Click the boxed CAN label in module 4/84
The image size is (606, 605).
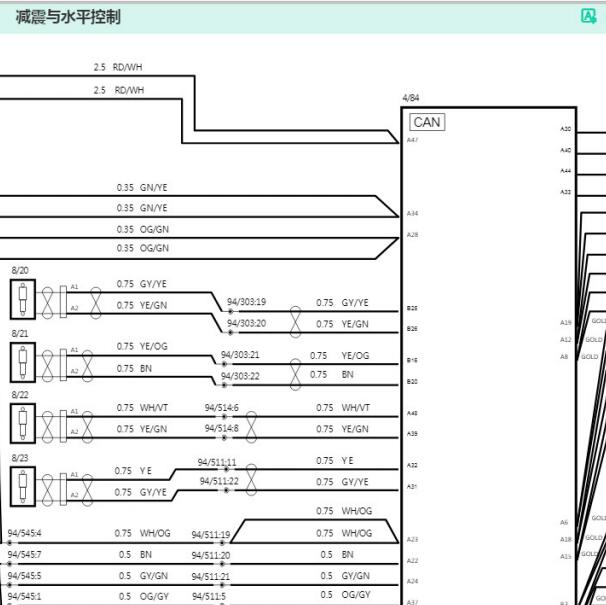(427, 122)
